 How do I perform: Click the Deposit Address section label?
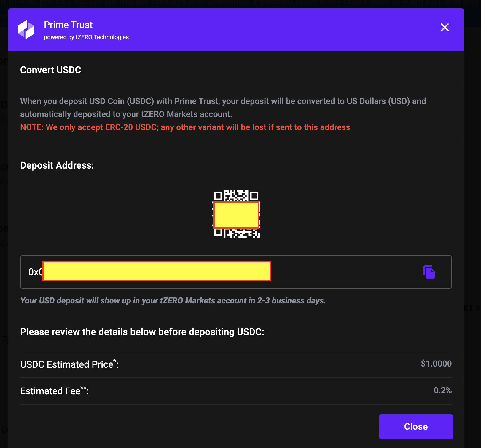pos(57,165)
